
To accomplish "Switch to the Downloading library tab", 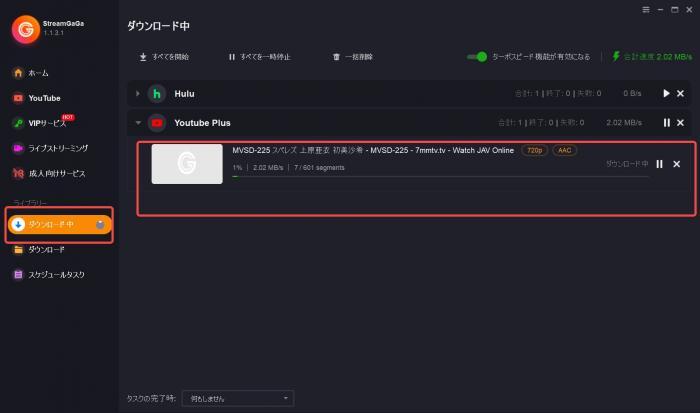I will [x=59, y=225].
